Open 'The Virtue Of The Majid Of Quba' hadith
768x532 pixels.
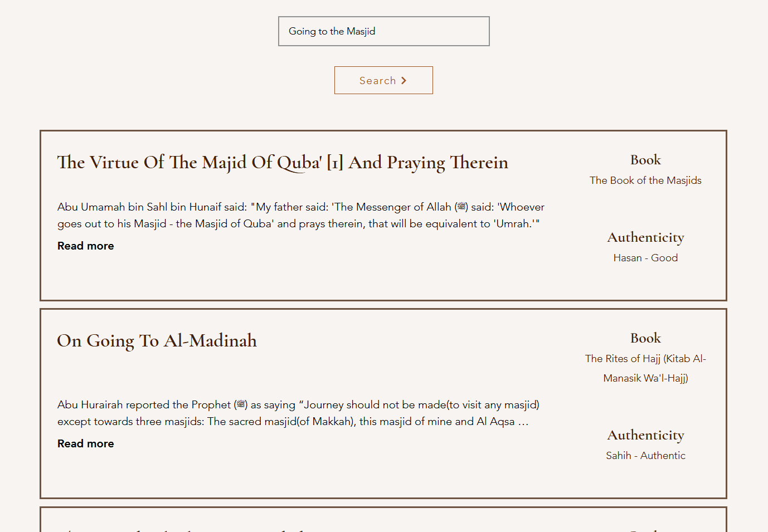(x=282, y=162)
